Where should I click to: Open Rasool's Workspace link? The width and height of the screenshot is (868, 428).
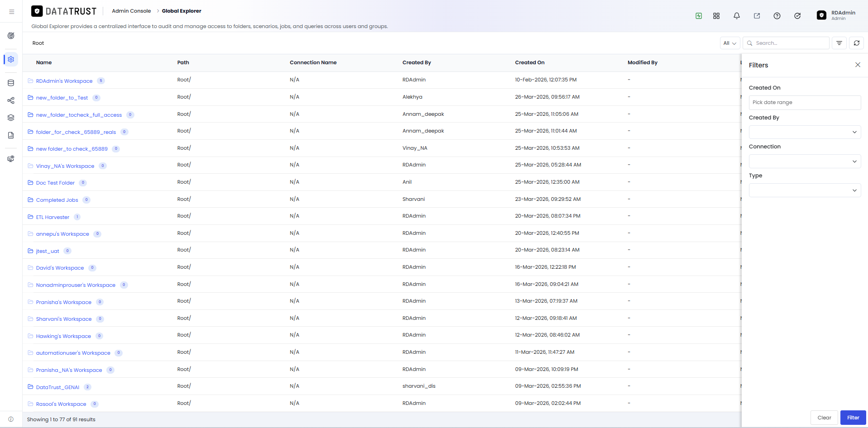click(x=61, y=404)
